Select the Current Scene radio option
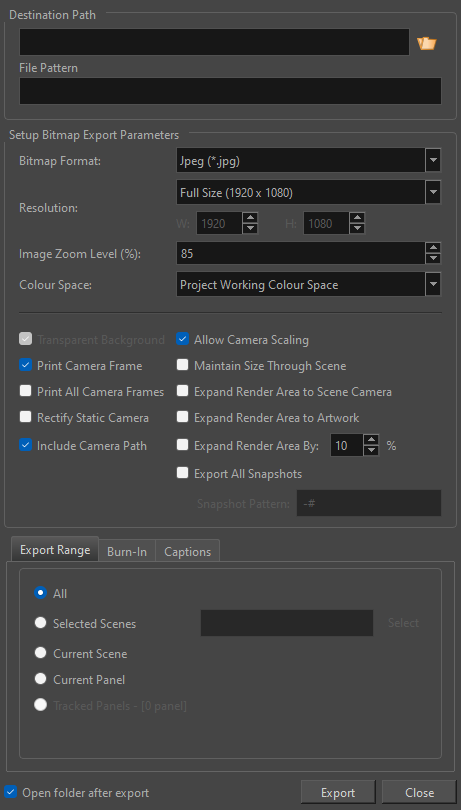The image size is (461, 810). coord(40,653)
